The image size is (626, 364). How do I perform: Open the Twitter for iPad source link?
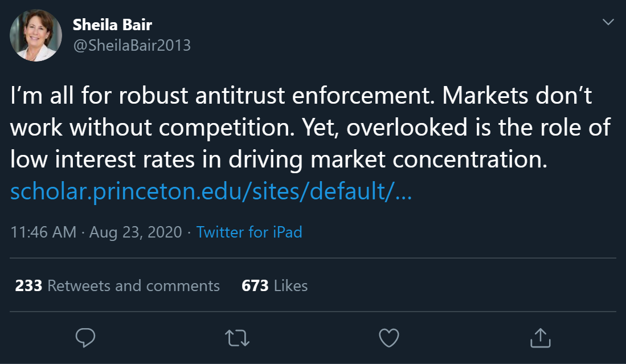[249, 232]
